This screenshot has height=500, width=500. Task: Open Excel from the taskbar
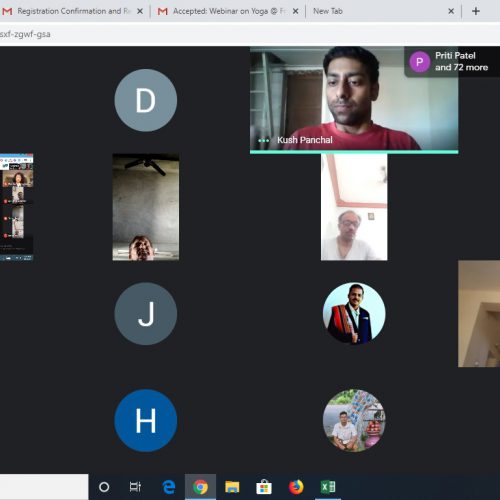coord(328,487)
